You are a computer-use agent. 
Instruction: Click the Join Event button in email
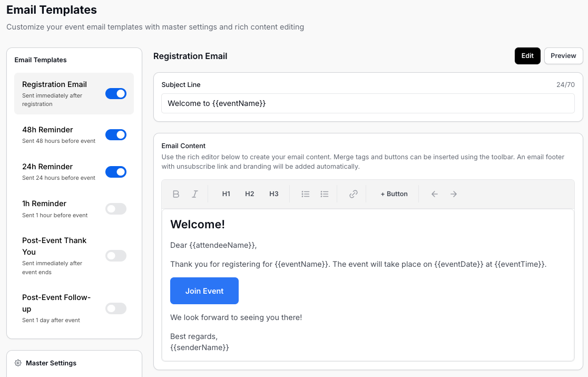click(x=204, y=291)
